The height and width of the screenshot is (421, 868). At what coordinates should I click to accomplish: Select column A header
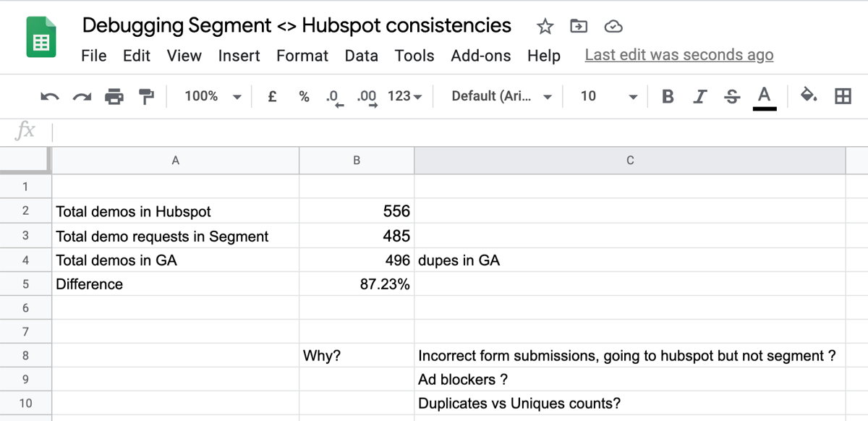point(175,161)
